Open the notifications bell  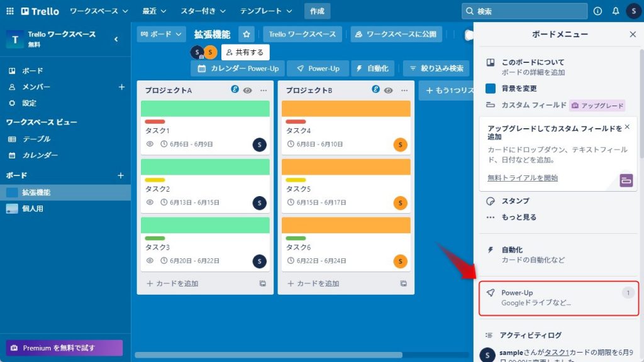click(x=615, y=11)
